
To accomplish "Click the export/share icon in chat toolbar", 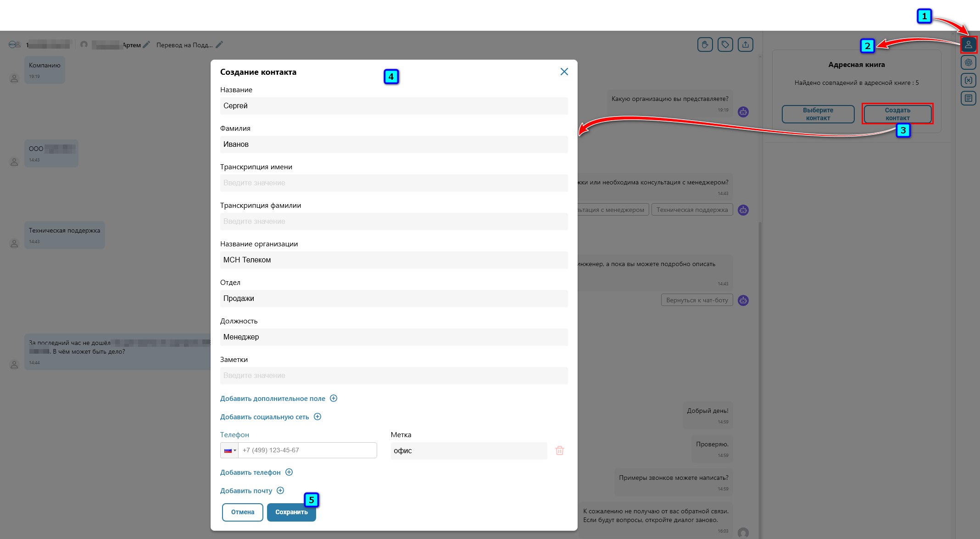I will point(745,44).
